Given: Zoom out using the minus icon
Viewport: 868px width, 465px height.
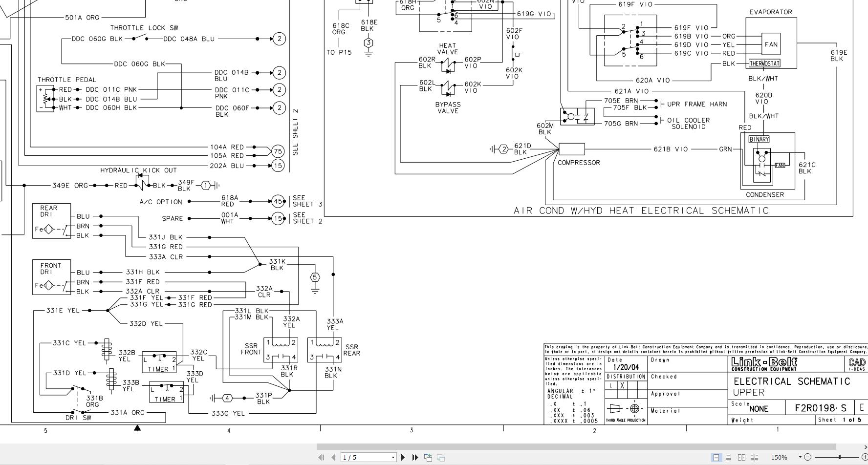Looking at the screenshot, I should point(808,458).
